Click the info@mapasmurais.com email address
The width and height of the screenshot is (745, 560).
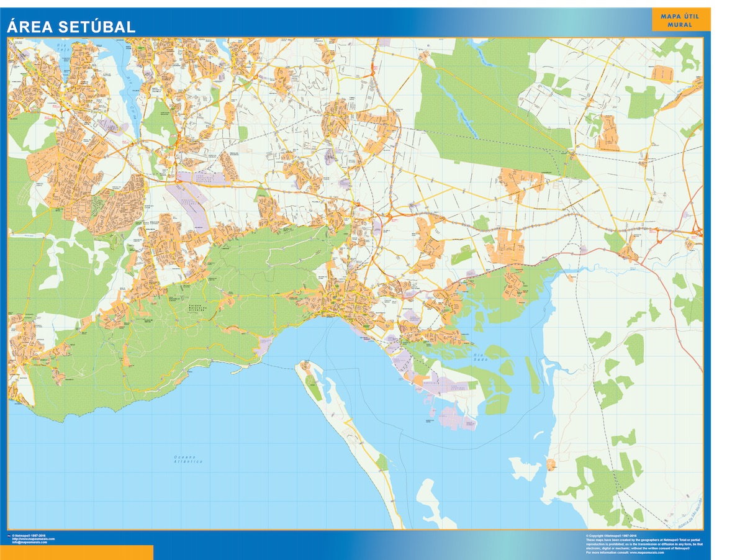click(29, 543)
